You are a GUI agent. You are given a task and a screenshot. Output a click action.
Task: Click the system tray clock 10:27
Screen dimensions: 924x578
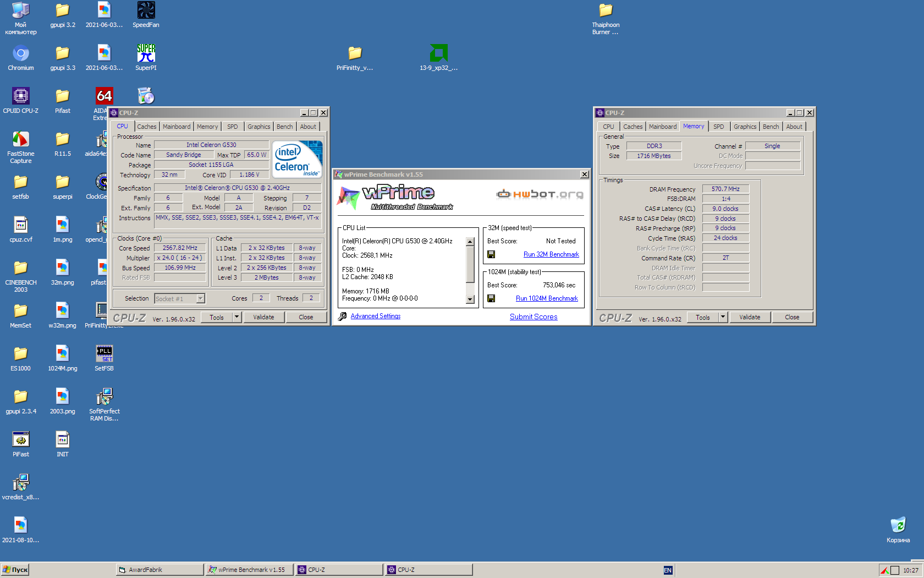click(911, 570)
